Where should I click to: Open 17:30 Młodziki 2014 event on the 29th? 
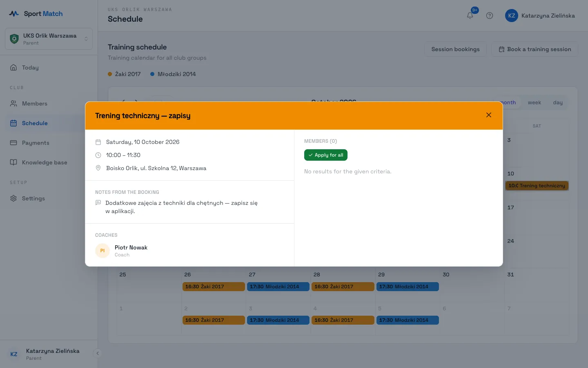coord(408,287)
